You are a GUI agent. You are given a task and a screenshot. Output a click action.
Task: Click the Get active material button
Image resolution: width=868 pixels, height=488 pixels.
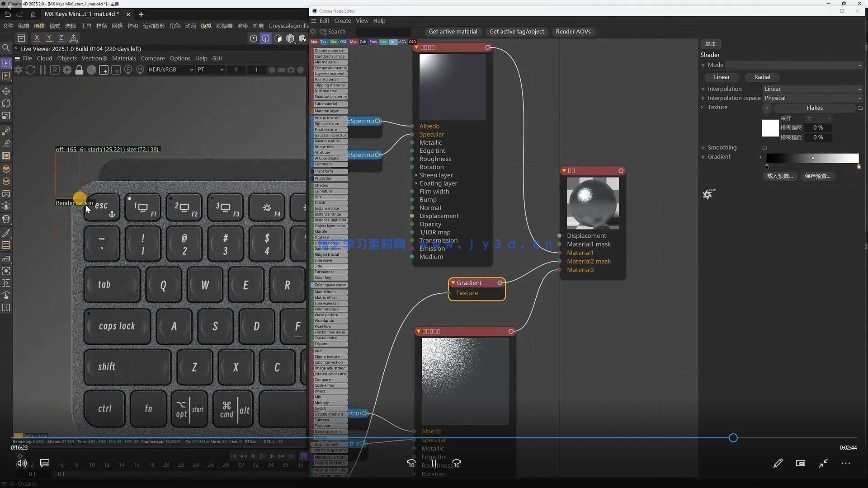(453, 32)
